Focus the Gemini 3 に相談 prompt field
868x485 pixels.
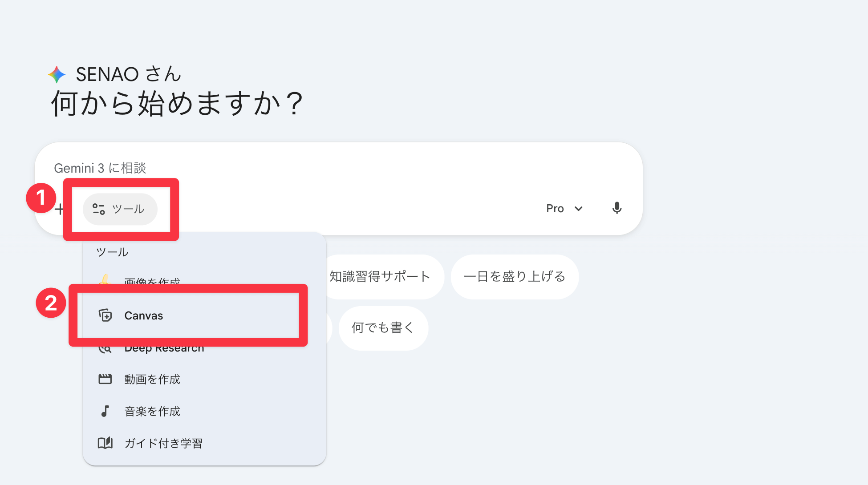point(312,168)
